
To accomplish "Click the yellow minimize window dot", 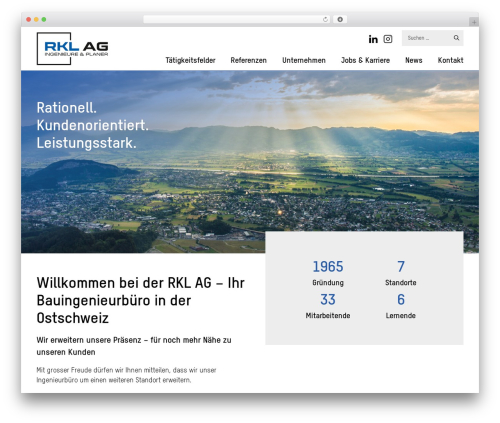I will 36,20.
